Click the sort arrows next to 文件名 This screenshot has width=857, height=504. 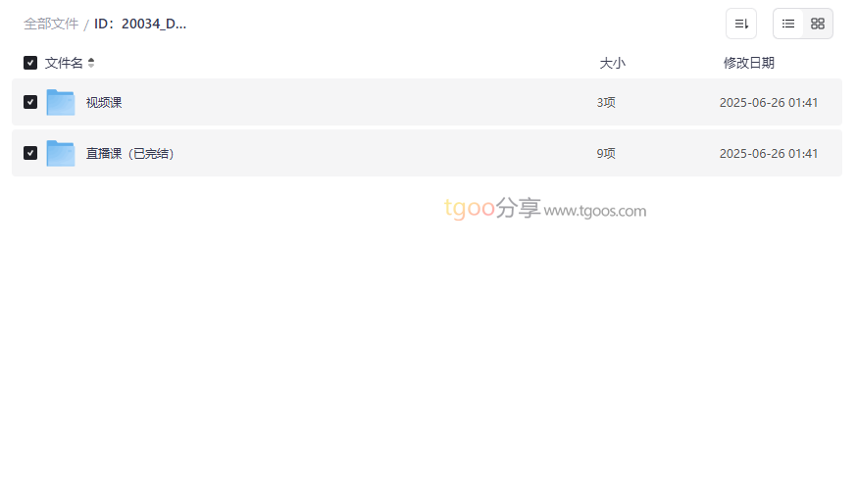pos(91,63)
